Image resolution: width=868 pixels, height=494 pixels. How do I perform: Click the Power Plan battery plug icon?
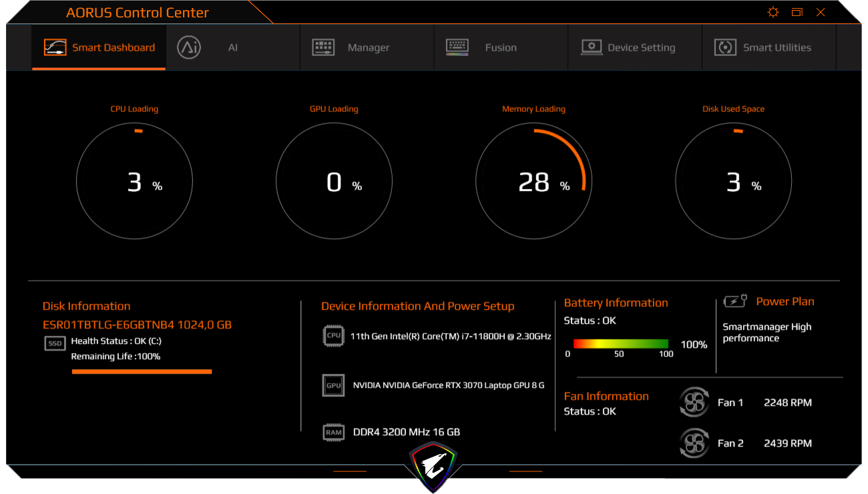[735, 302]
